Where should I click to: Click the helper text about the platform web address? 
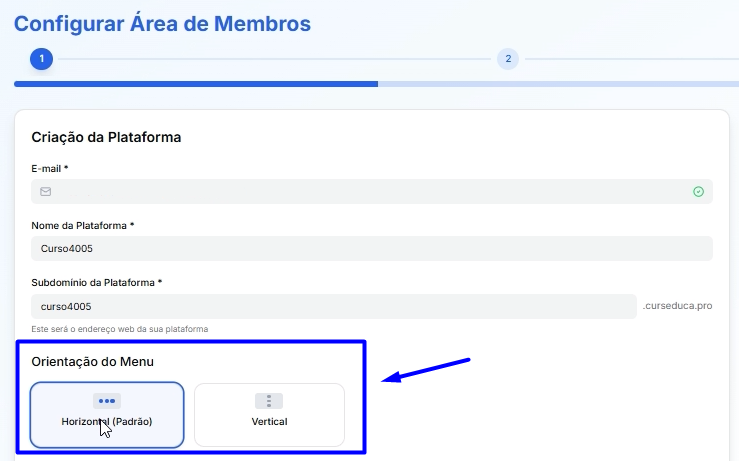(120, 329)
